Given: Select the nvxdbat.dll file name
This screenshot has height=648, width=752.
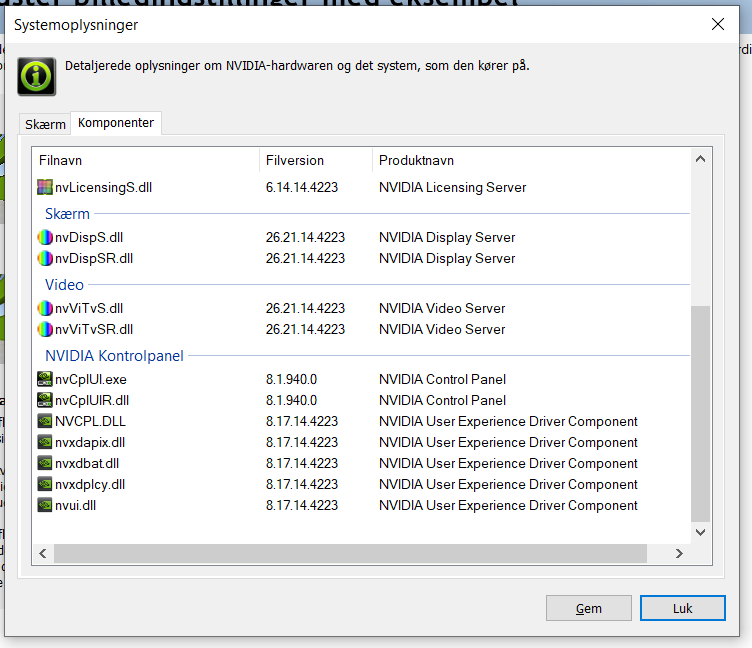Looking at the screenshot, I should tap(87, 463).
